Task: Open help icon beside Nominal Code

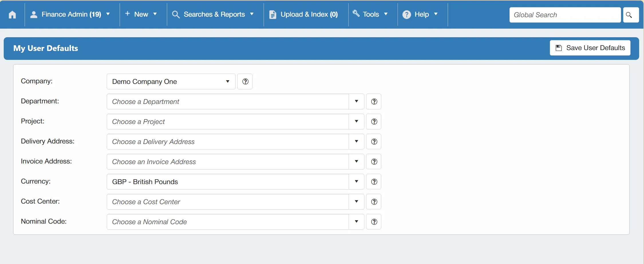Action: click(x=374, y=222)
